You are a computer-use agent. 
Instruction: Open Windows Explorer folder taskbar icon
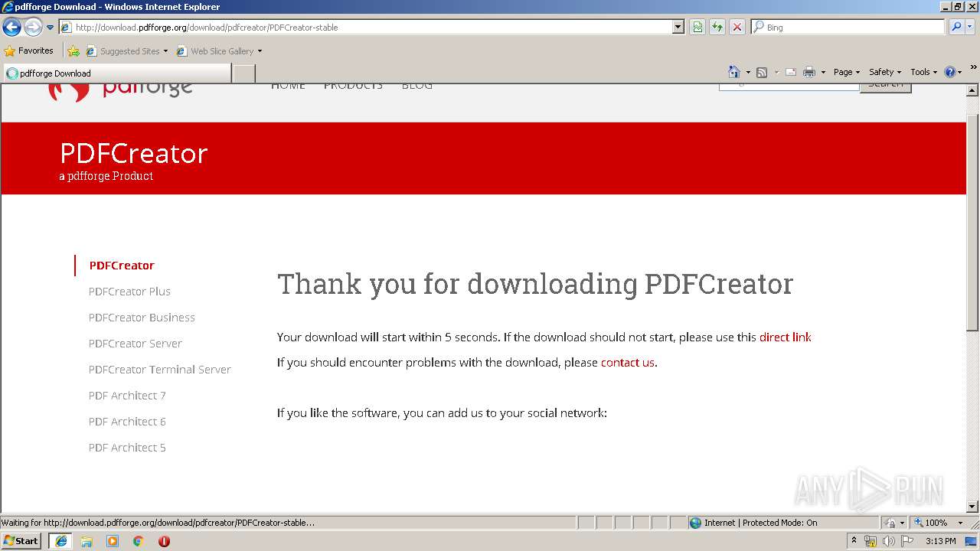coord(87,541)
